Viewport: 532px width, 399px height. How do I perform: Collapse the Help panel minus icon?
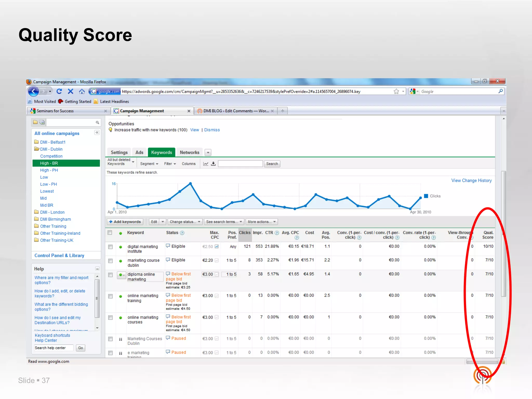pyautogui.click(x=97, y=269)
